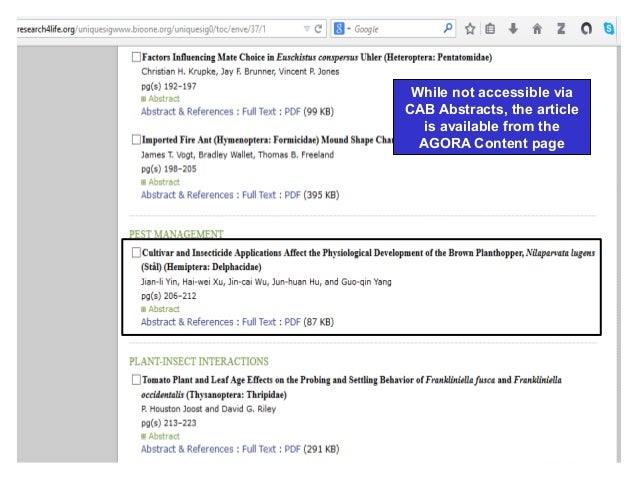Open the 291 KB PDF link
The image size is (638, 479).
292,449
